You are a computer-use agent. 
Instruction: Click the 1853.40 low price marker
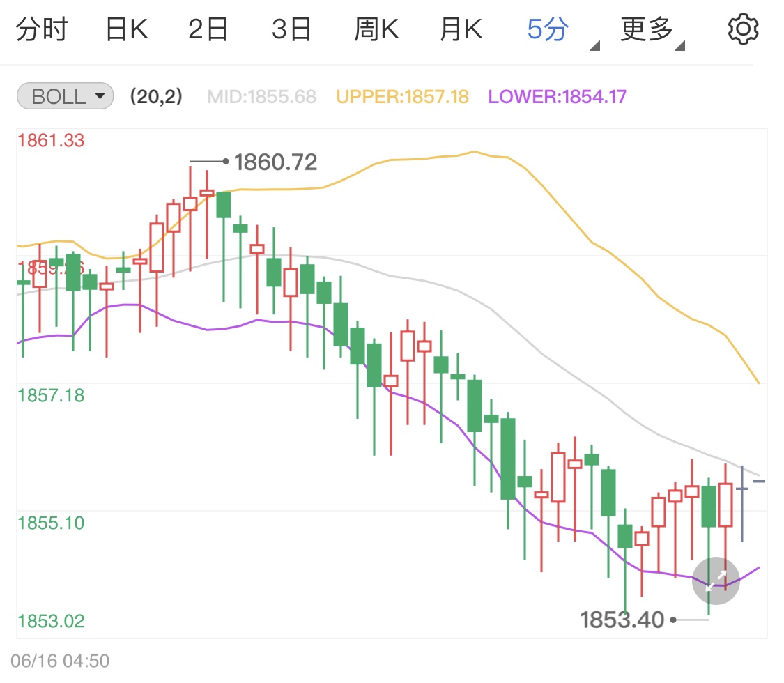(622, 620)
